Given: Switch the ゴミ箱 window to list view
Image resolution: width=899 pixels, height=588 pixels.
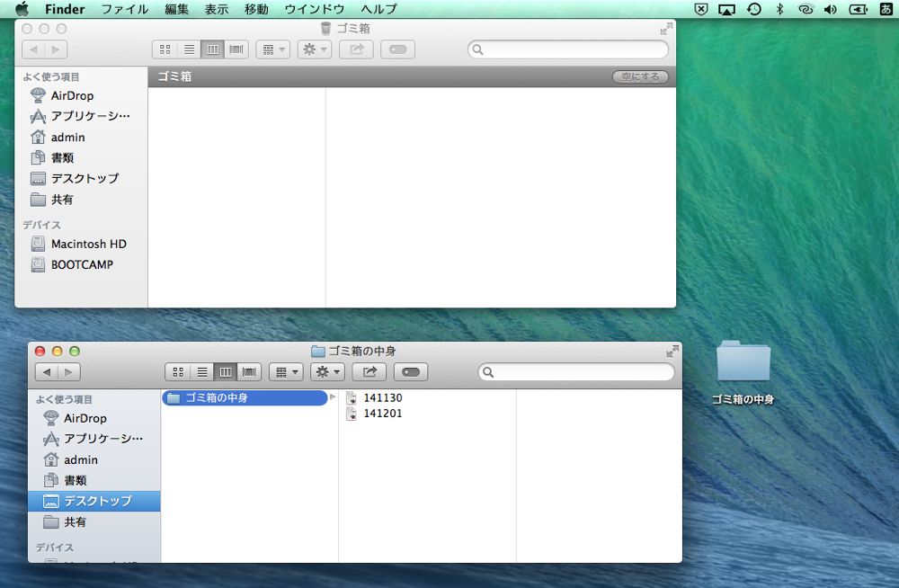Looking at the screenshot, I should [189, 49].
